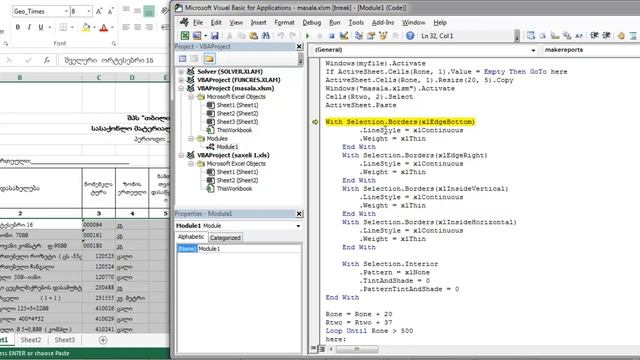The image size is (640, 360).
Task: Switch to Categorized tab in Properties
Action: pos(225,238)
